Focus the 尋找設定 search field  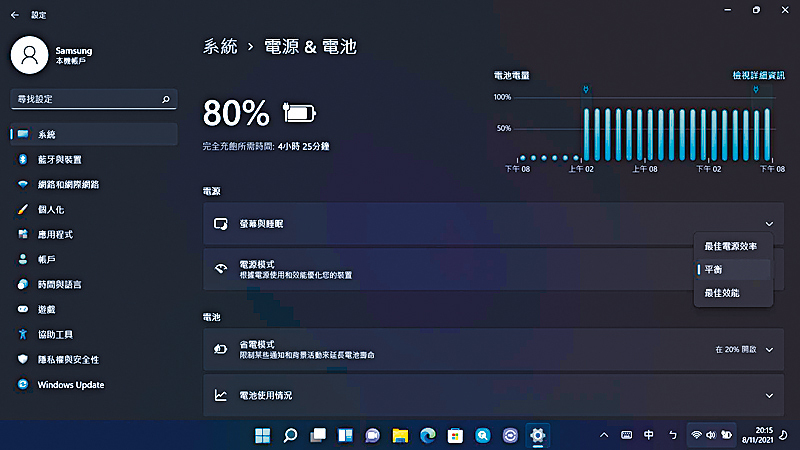94,99
